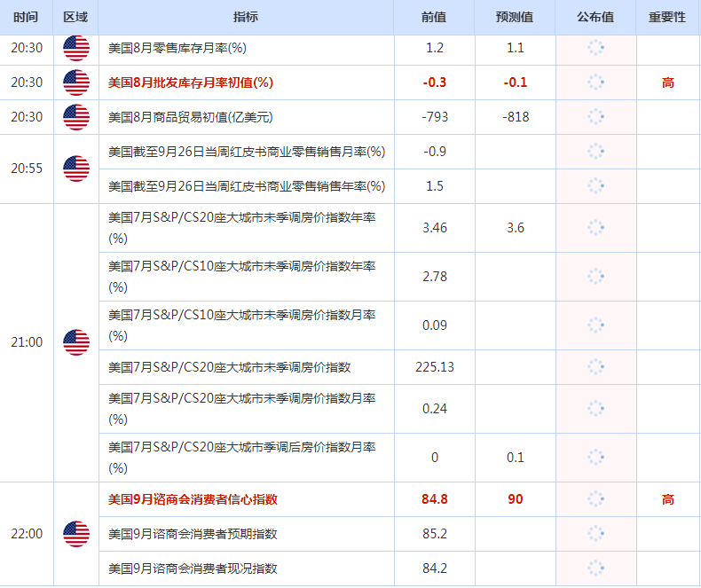Click previous value 84.2
This screenshot has width=701, height=588.
(x=435, y=568)
